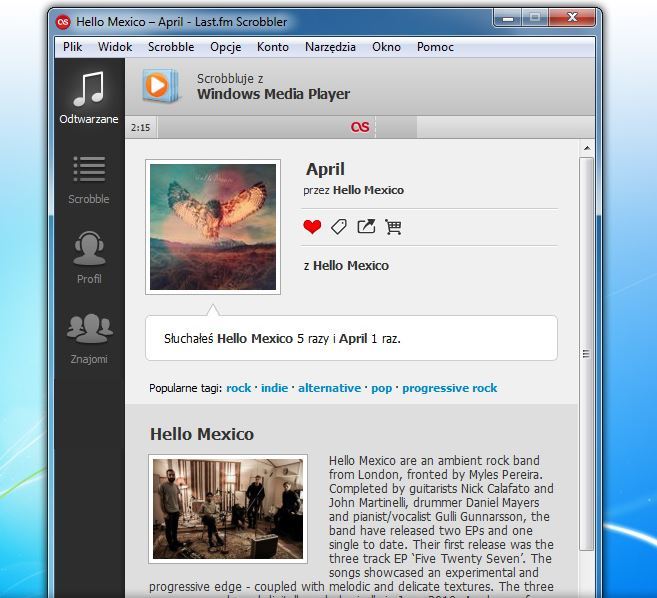Click the track playback progress bar
This screenshot has width=657, height=598.
click(x=376, y=127)
